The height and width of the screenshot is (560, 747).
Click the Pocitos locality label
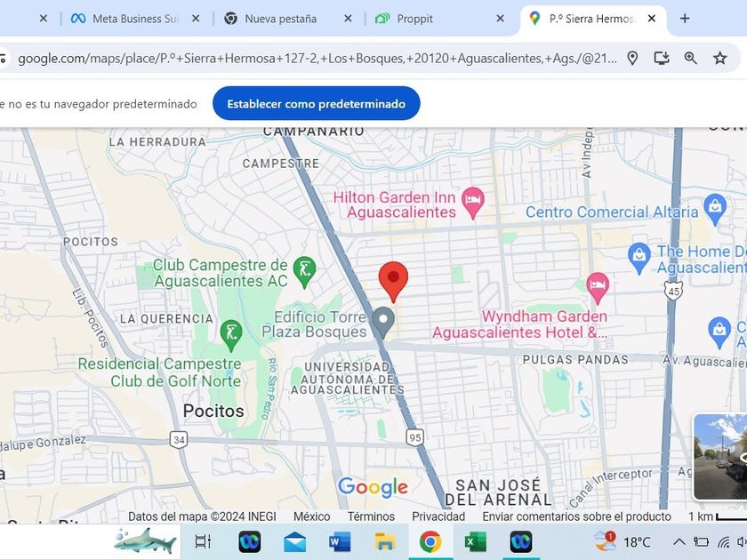[x=213, y=411]
